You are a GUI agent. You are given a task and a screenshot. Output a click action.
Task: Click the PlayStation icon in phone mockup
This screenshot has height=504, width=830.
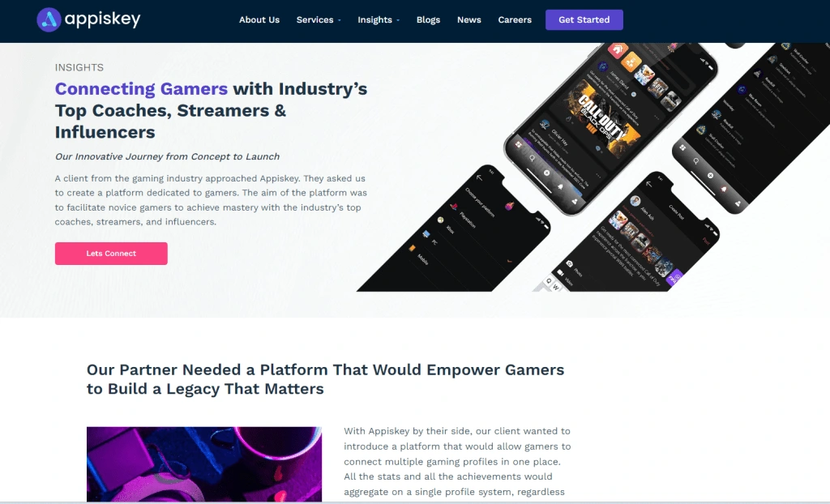(x=454, y=206)
